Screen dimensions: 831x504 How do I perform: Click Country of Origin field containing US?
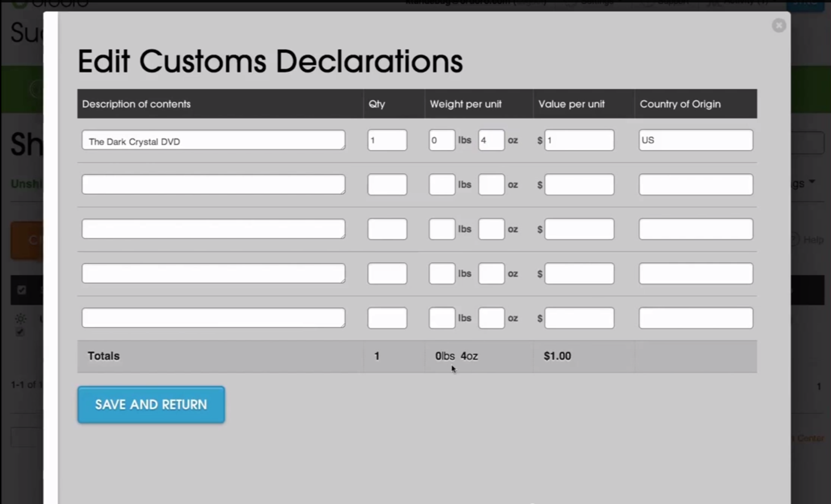[695, 140]
